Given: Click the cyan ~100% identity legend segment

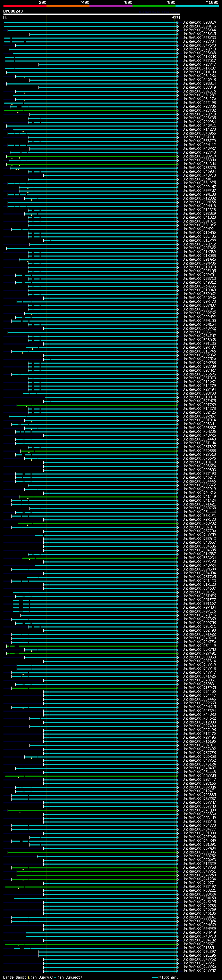Looking at the screenshot, I should [197, 6].
